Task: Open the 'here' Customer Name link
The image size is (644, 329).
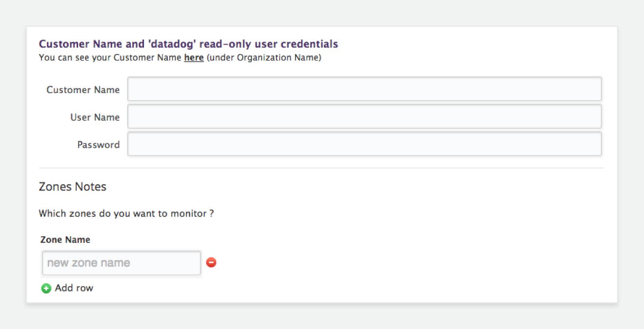Action: tap(194, 58)
